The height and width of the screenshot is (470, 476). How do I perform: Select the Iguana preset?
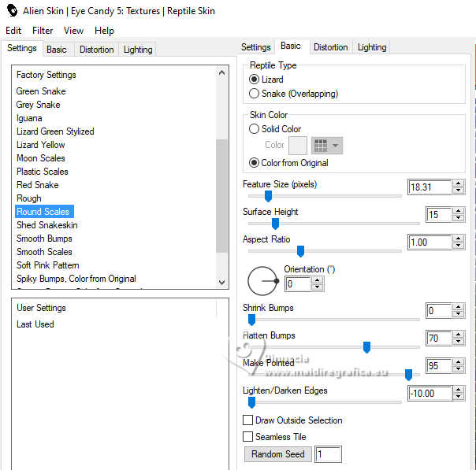(29, 118)
